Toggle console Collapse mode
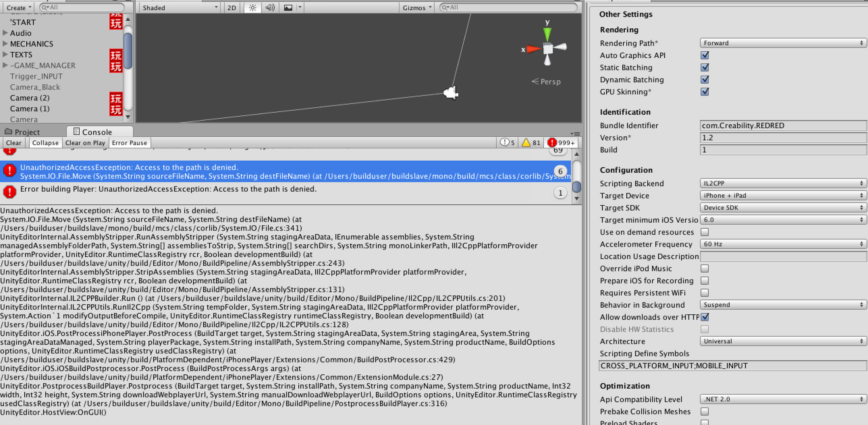Viewport: 868px width, 425px height. click(45, 143)
